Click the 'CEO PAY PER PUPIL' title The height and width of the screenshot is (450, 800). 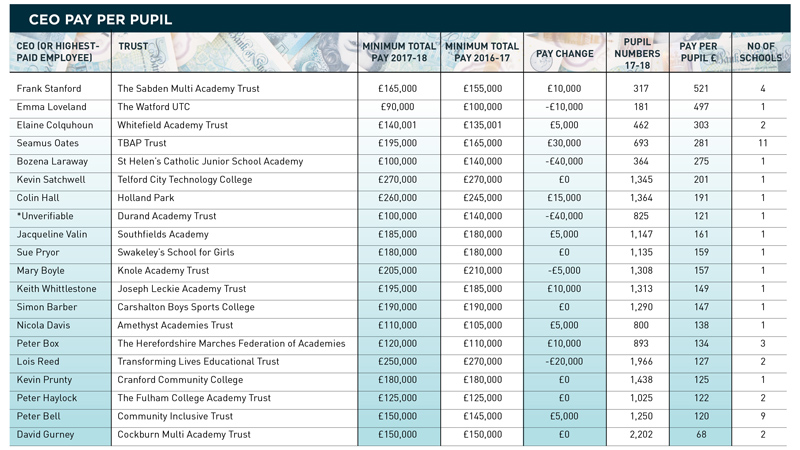point(100,19)
